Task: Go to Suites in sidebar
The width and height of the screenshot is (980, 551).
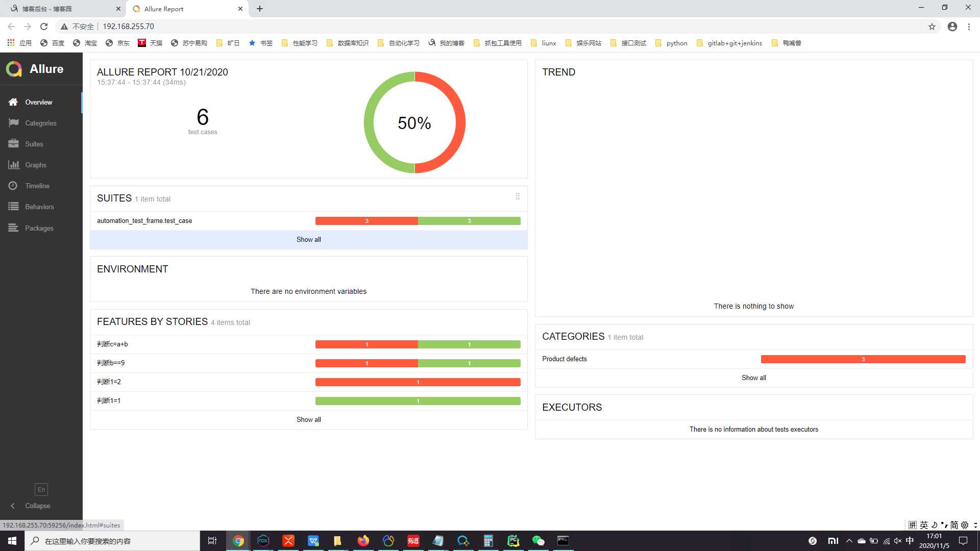Action: coord(34,144)
